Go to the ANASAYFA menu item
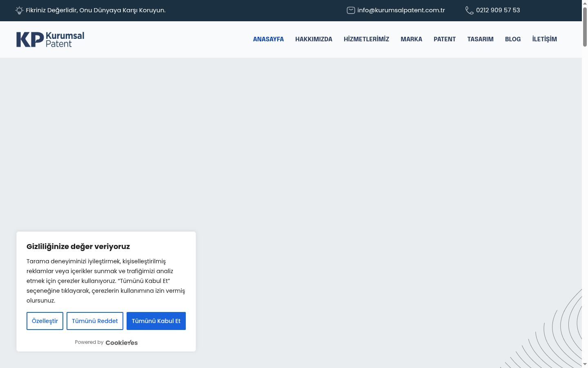 pyautogui.click(x=268, y=39)
